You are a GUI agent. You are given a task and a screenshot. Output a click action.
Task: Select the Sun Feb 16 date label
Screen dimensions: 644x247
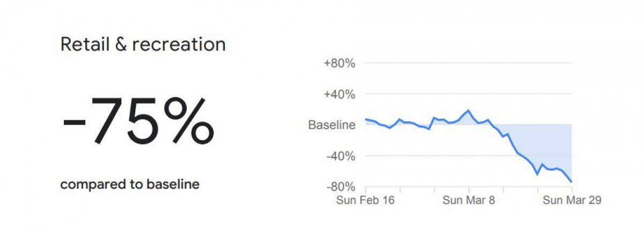(365, 200)
